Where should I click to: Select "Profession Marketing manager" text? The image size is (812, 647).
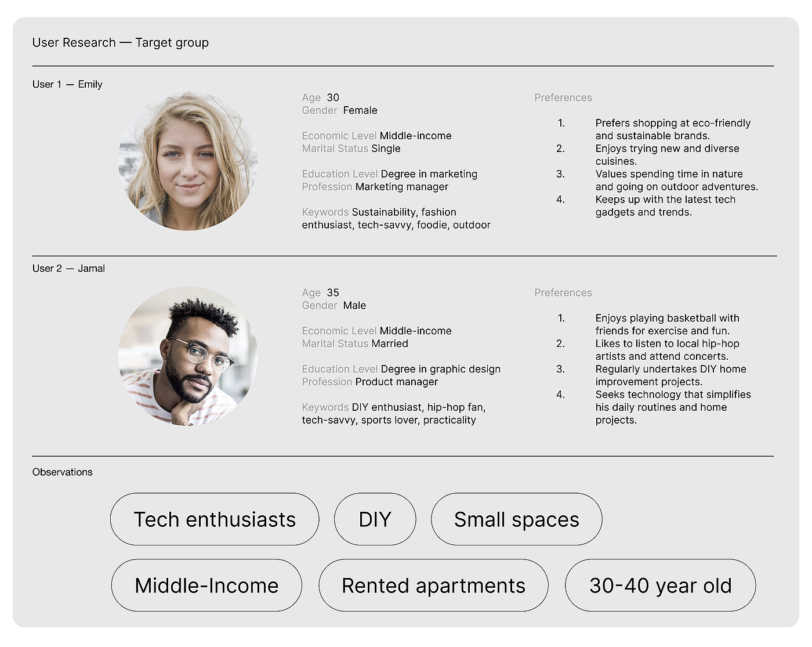click(x=375, y=187)
